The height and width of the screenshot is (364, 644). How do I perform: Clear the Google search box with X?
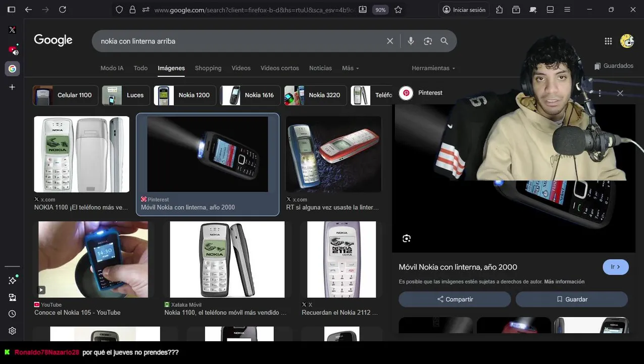pyautogui.click(x=390, y=41)
